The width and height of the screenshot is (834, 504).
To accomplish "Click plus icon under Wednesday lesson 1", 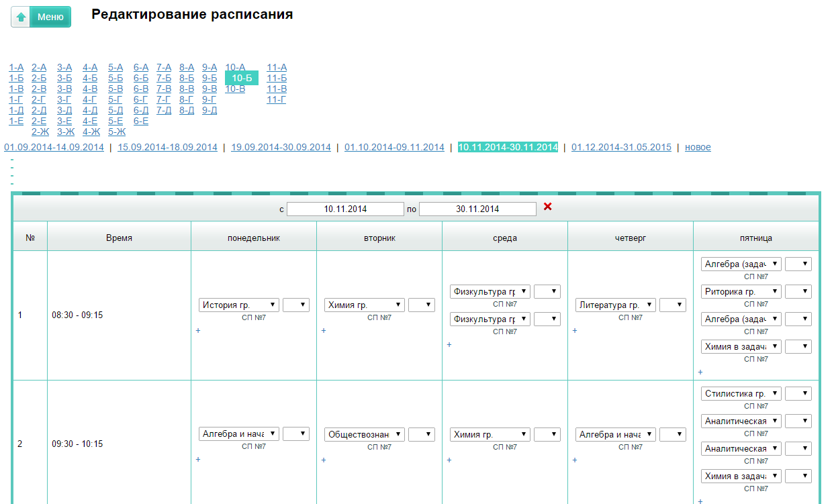I will pos(449,344).
